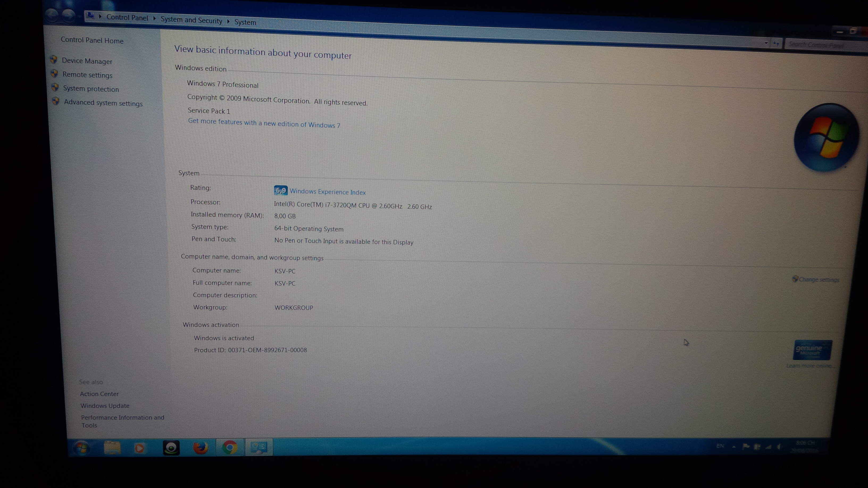Launch Google Chrome from taskbar
The height and width of the screenshot is (488, 868).
(229, 447)
